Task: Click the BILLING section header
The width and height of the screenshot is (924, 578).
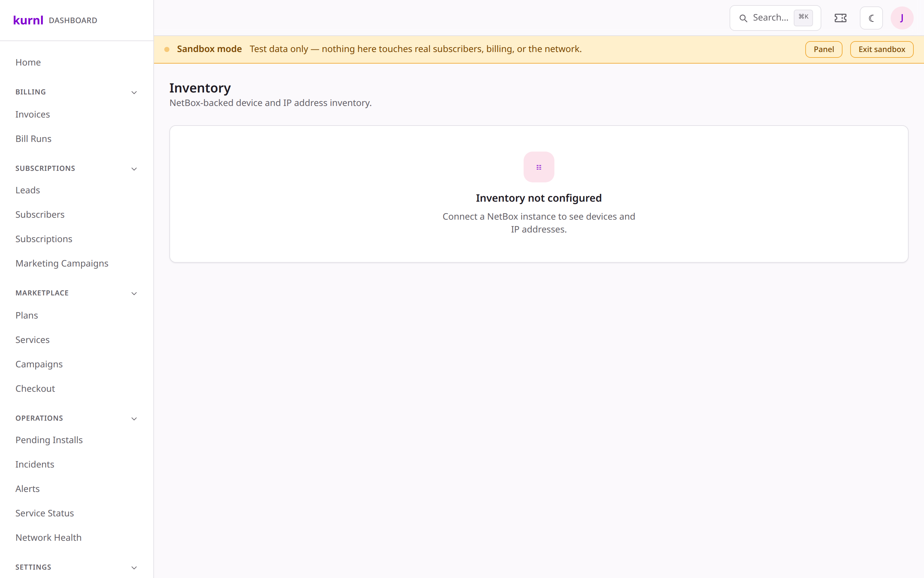Action: pyautogui.click(x=30, y=92)
